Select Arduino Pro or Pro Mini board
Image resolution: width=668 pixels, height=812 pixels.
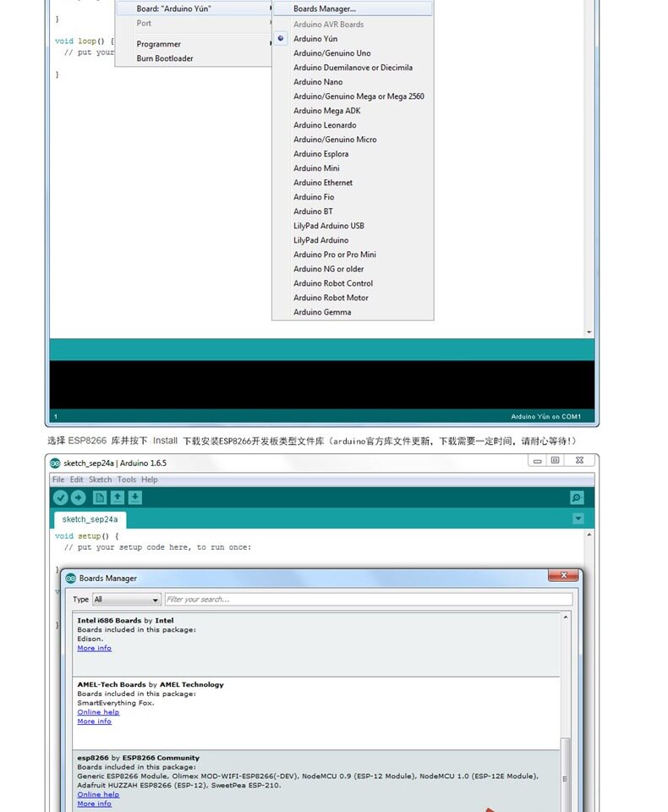pos(353,255)
